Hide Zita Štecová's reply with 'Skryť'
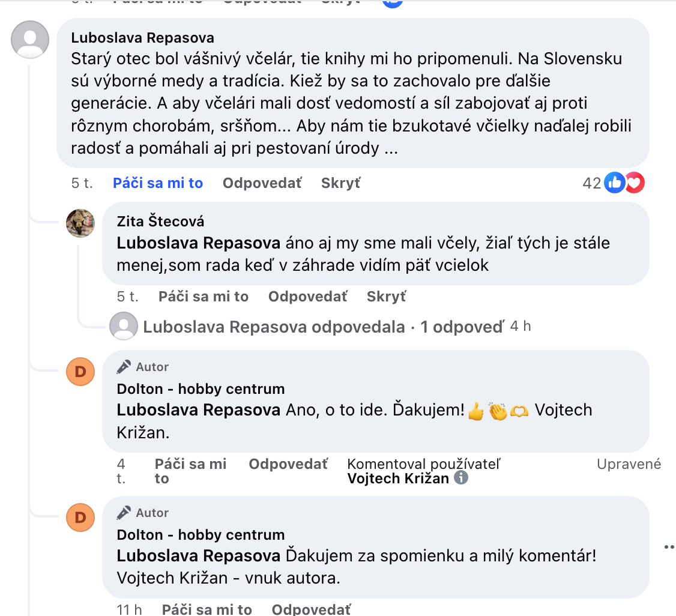Screen dimensions: 676x616 coord(386,297)
